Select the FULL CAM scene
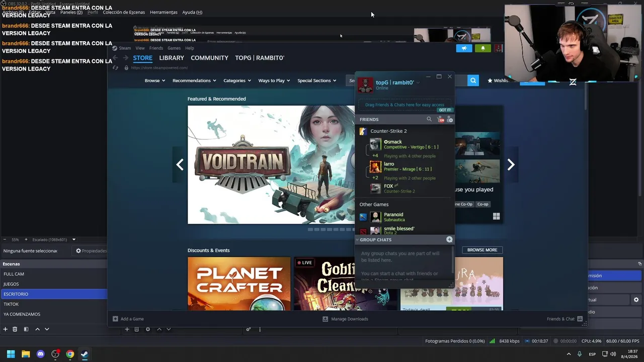The image size is (644, 362). (x=53, y=274)
